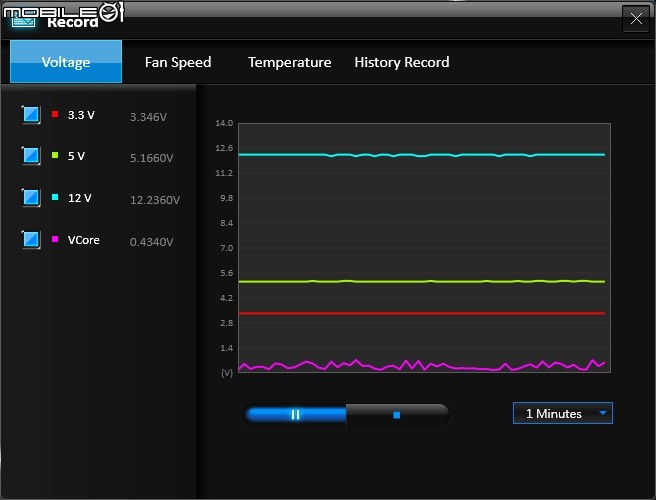Click the red 3.3 V color swatch

(x=55, y=114)
